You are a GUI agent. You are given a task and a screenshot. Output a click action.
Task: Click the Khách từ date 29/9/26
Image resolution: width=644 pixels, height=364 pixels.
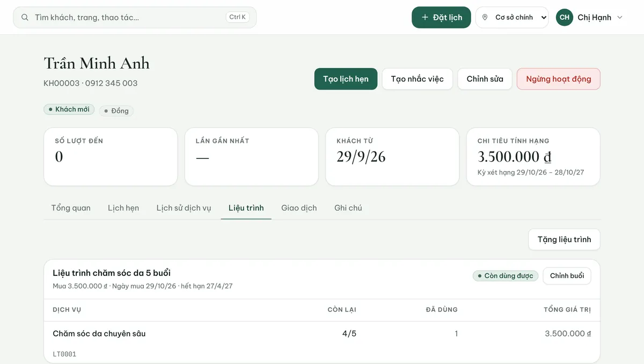(361, 157)
